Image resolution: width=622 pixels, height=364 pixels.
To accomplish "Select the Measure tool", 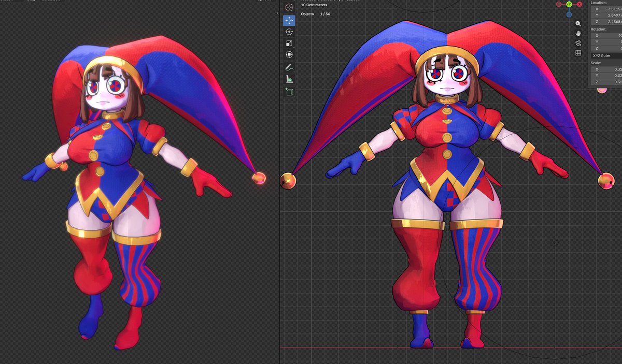I will [289, 79].
